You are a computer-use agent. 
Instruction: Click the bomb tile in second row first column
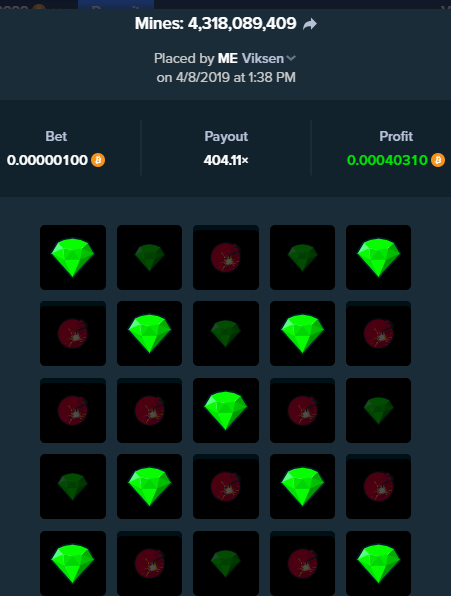[73, 334]
